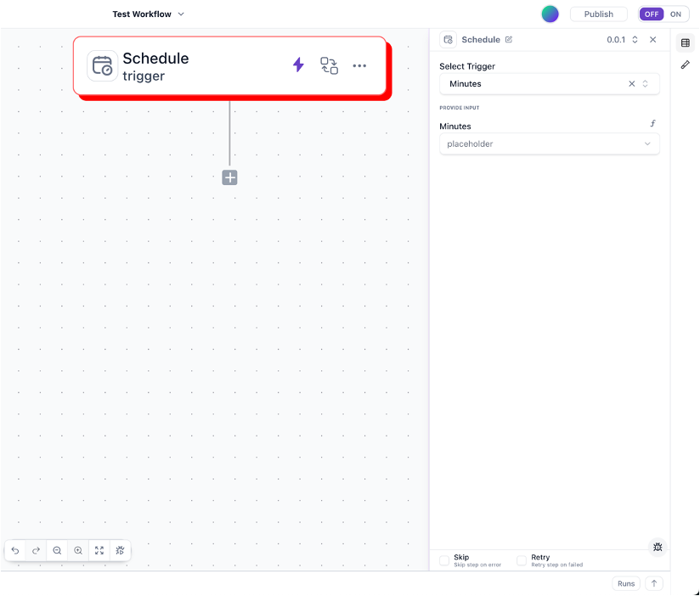700x596 pixels.
Task: Open the Runs panel
Action: (x=626, y=583)
